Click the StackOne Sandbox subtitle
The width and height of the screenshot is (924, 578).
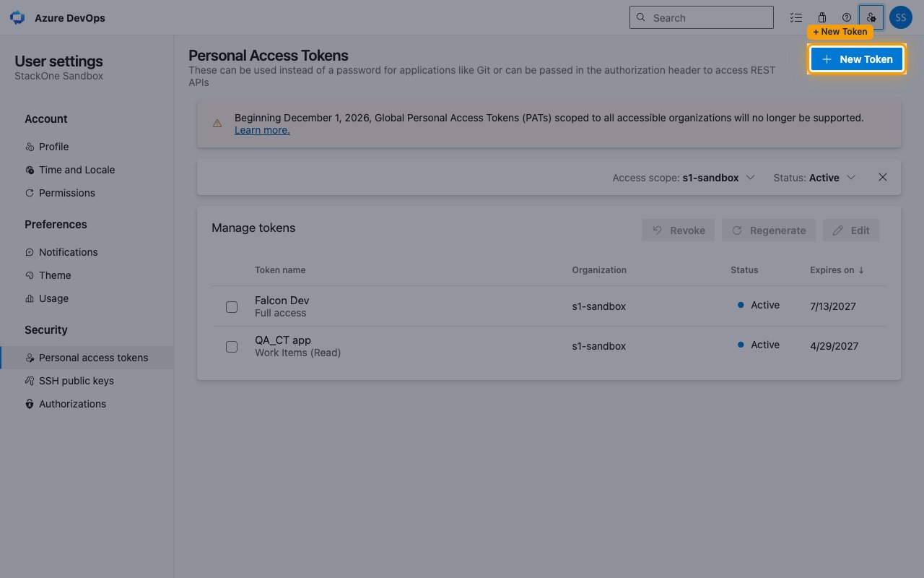click(59, 76)
